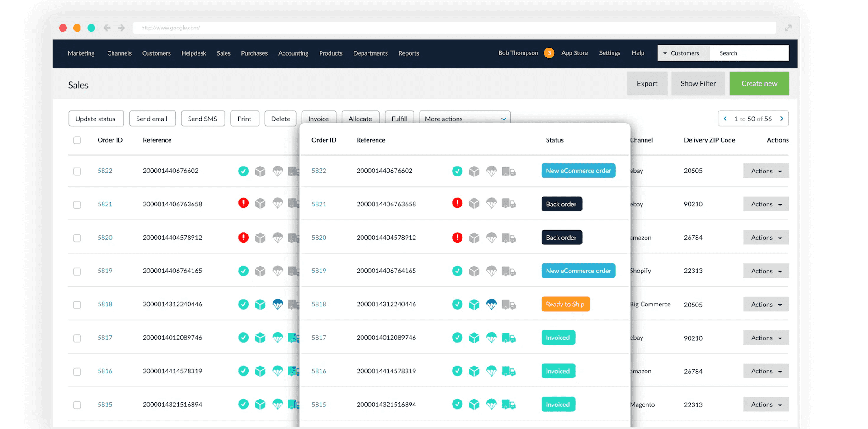The height and width of the screenshot is (429, 868).
Task: Open the More actions dropdown
Action: point(464,119)
